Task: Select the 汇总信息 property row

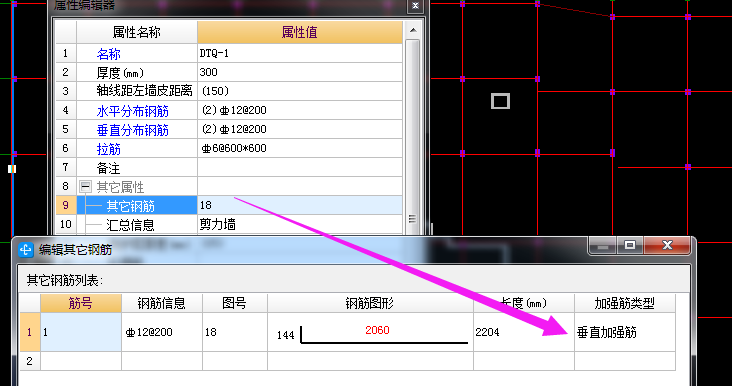Action: 229,225
